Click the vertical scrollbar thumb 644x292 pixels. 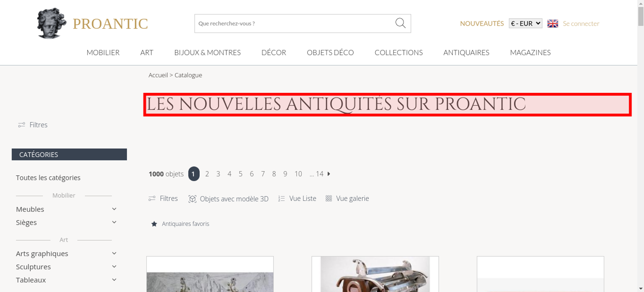tap(641, 16)
